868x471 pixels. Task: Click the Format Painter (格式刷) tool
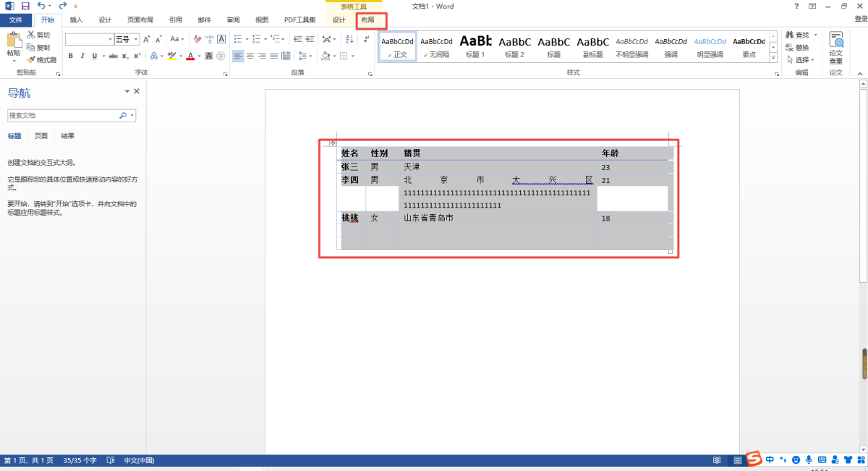click(x=42, y=59)
